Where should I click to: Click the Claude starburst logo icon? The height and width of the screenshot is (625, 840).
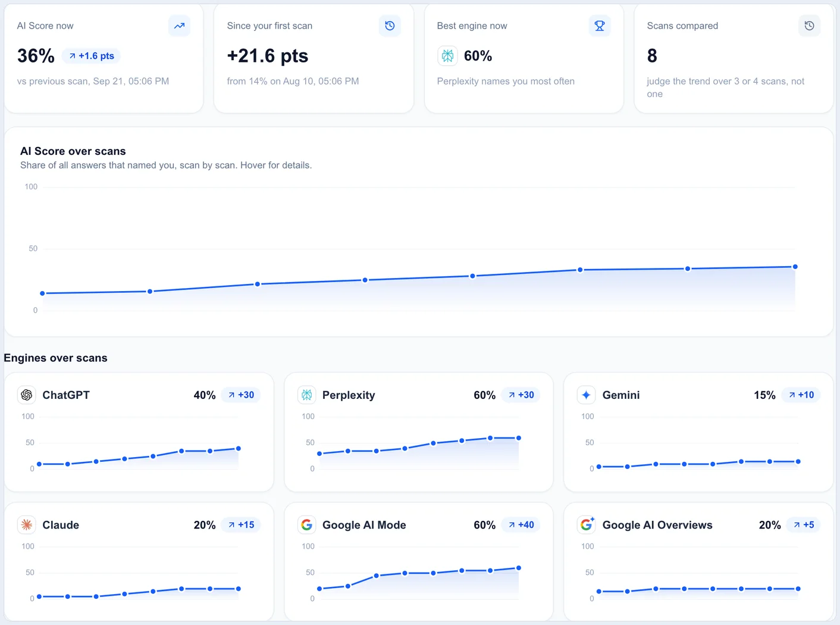pos(27,524)
